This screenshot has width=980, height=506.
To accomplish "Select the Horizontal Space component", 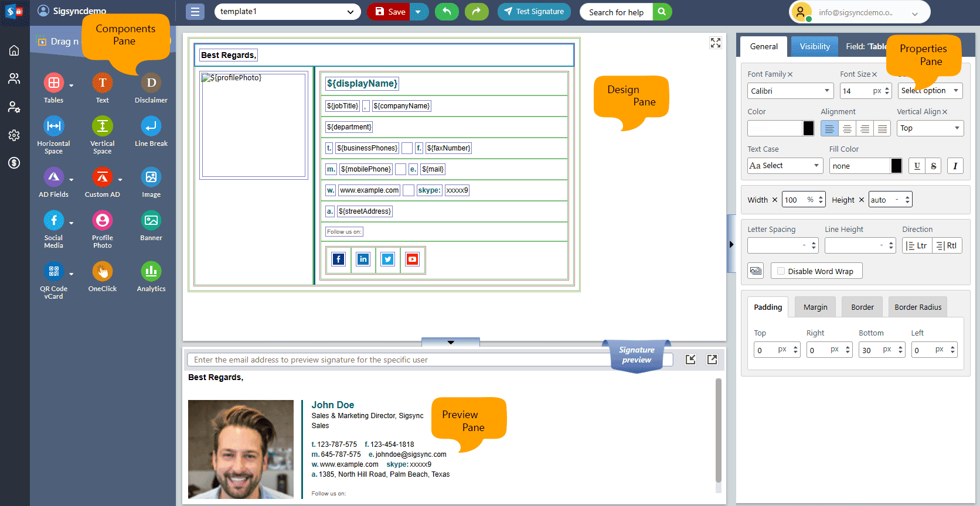I will [54, 126].
